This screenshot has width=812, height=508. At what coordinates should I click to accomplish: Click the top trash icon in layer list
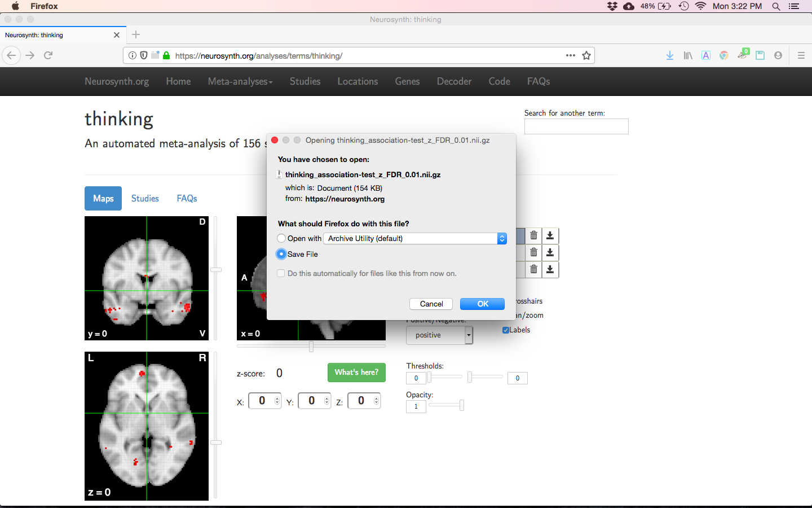tap(533, 235)
